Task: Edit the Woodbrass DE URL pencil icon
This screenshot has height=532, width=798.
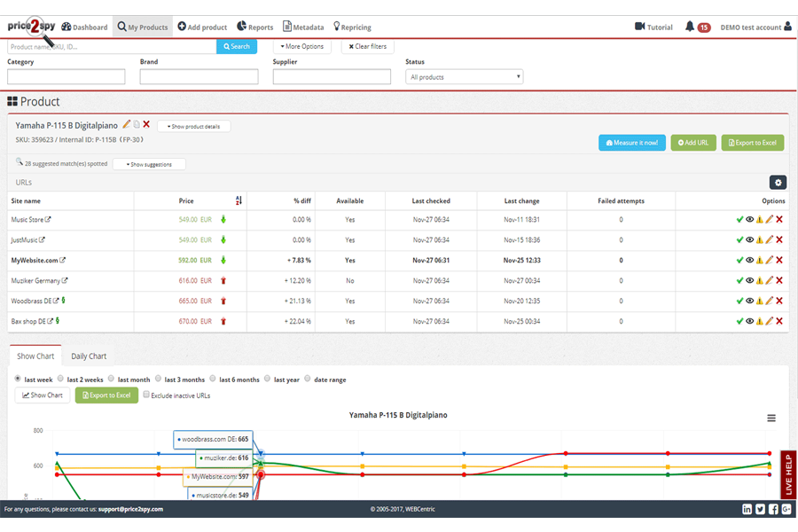Action: [769, 301]
